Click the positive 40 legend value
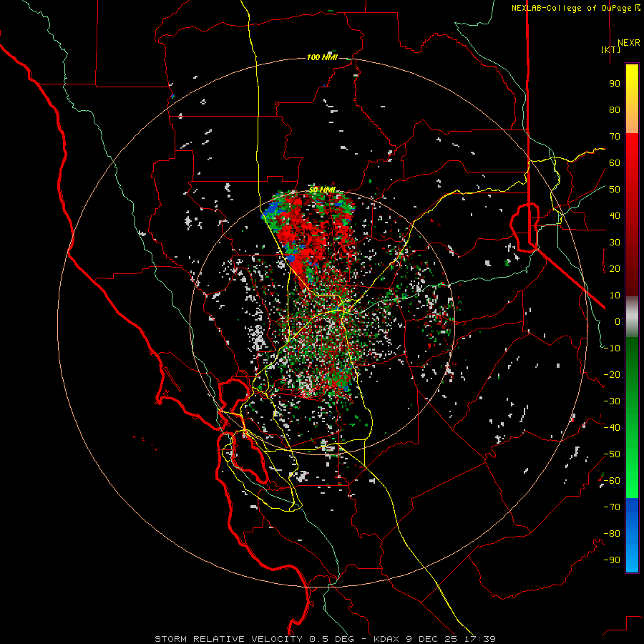 click(x=615, y=215)
